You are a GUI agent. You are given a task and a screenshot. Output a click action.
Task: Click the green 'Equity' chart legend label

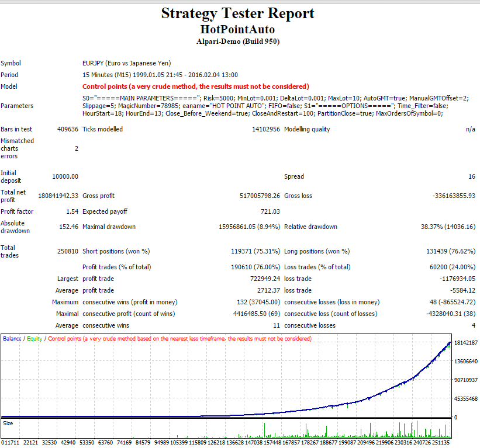(x=34, y=339)
